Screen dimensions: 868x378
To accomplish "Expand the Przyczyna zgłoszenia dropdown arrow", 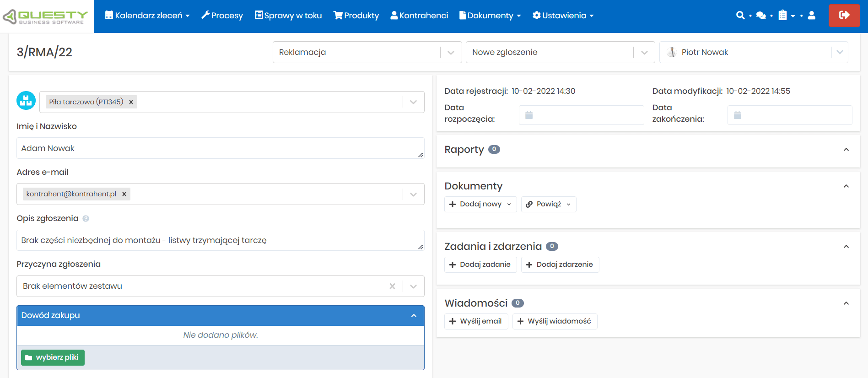I will click(413, 286).
